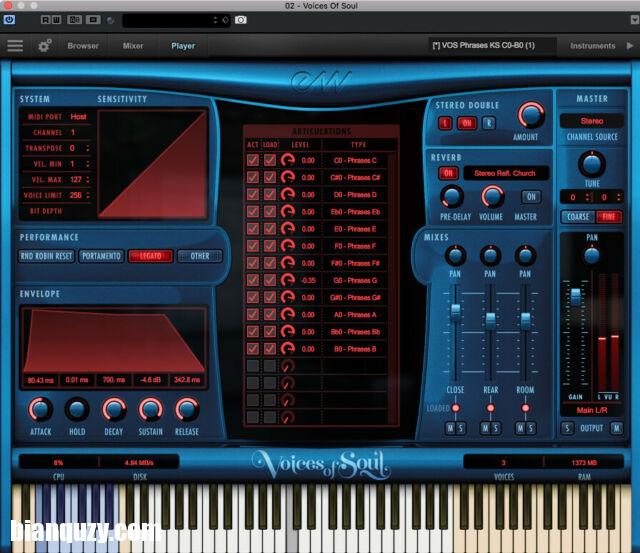This screenshot has height=553, width=640.
Task: Click the envelope Decay knob
Action: click(x=114, y=409)
